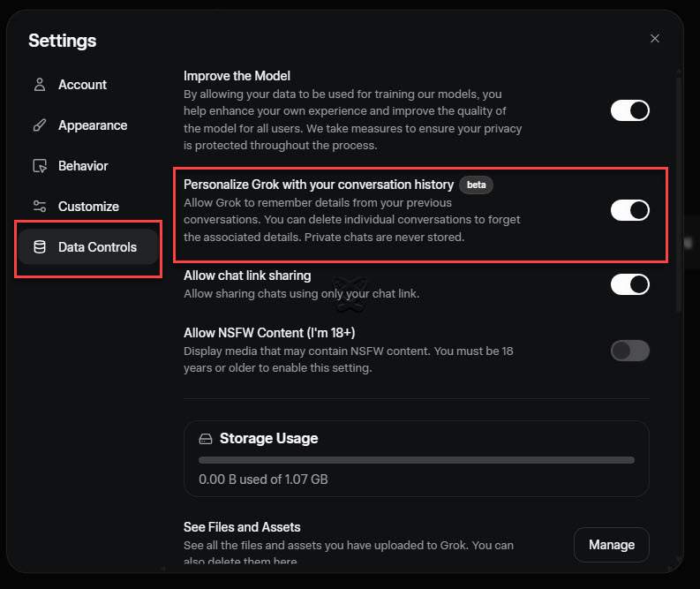Click the Behavior cursor icon
The height and width of the screenshot is (589, 700).
coord(39,166)
